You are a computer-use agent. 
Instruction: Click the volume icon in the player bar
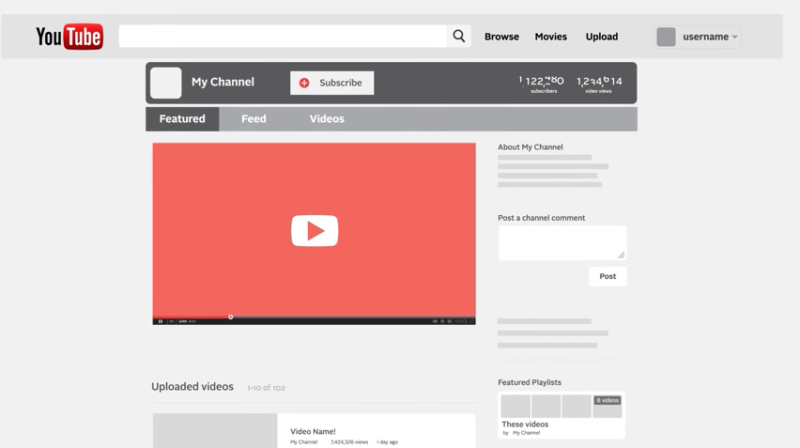171,321
